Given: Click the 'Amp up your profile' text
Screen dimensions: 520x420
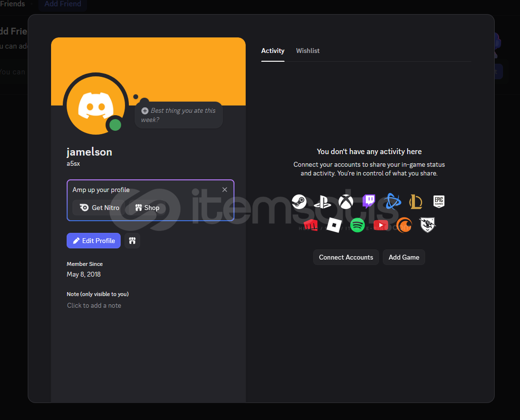Looking at the screenshot, I should [101, 190].
